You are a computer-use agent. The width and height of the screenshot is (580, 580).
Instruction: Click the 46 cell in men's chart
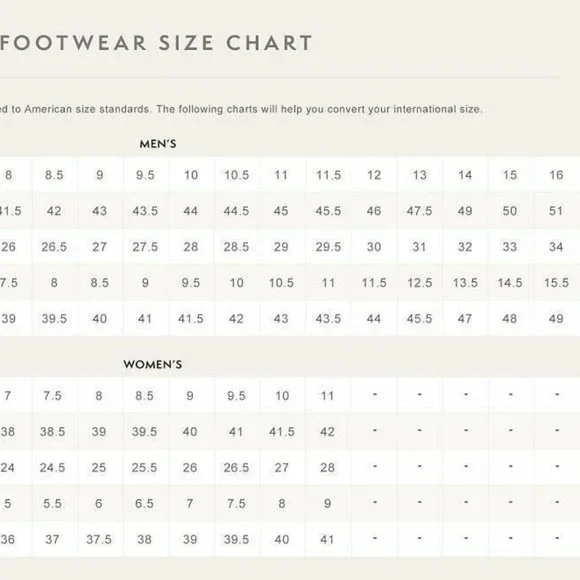pyautogui.click(x=374, y=210)
